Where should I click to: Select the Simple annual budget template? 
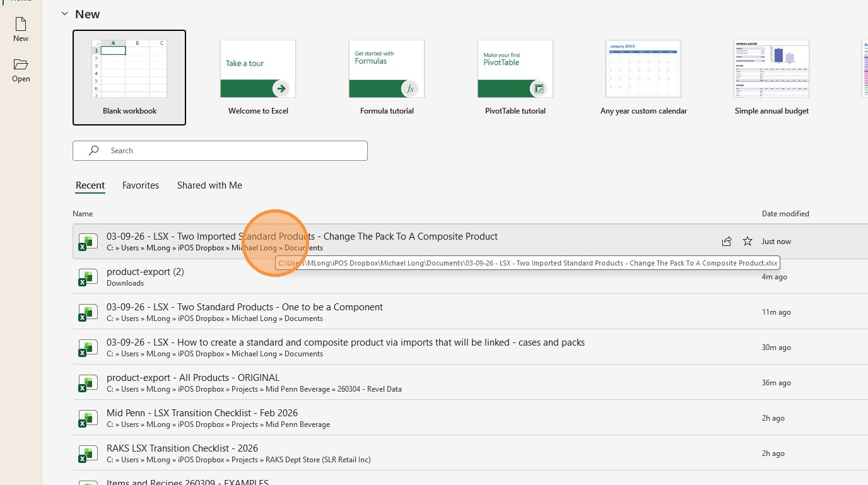pyautogui.click(x=771, y=78)
